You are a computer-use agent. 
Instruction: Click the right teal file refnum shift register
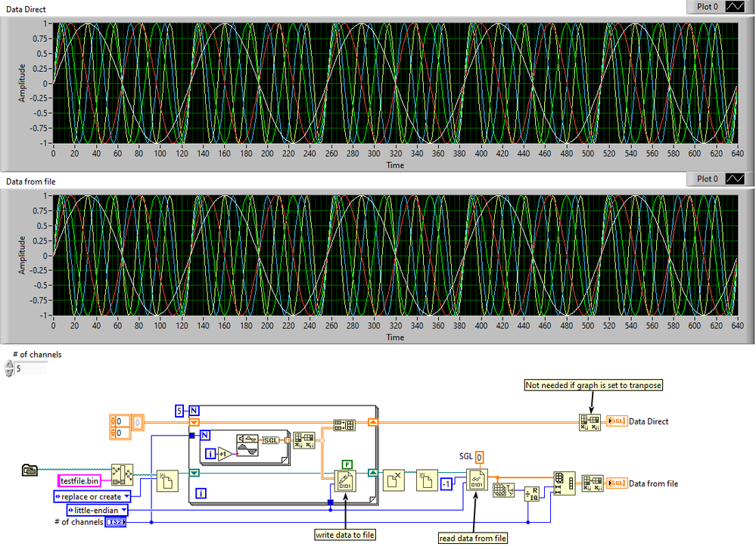[x=373, y=473]
